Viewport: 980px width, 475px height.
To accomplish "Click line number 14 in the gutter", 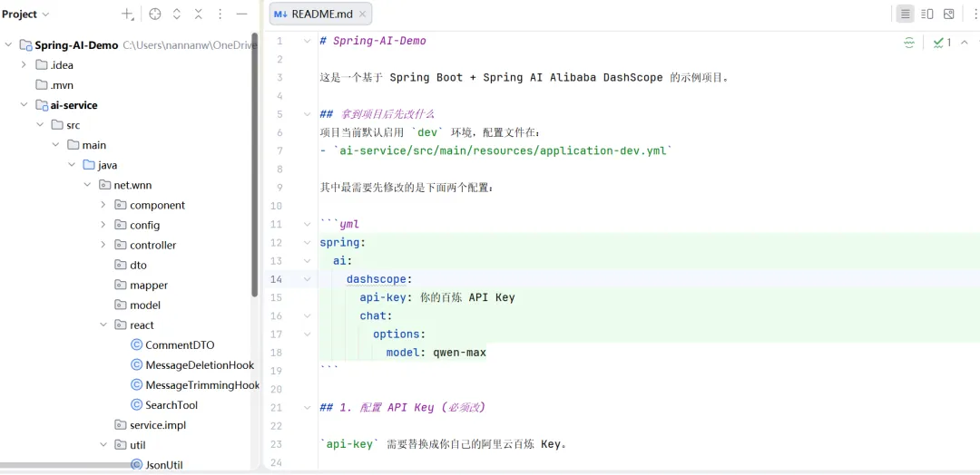I will pos(276,279).
